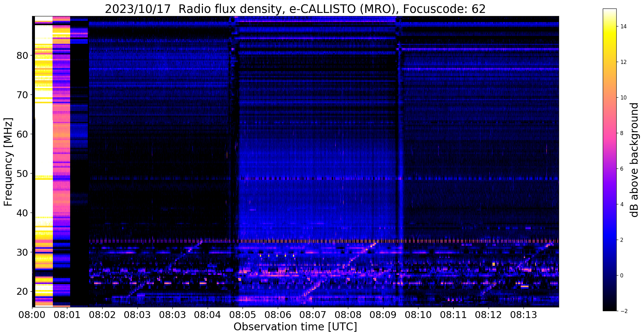Click the 30 MHz tick label
This screenshot has height=336, width=644.
click(22, 253)
